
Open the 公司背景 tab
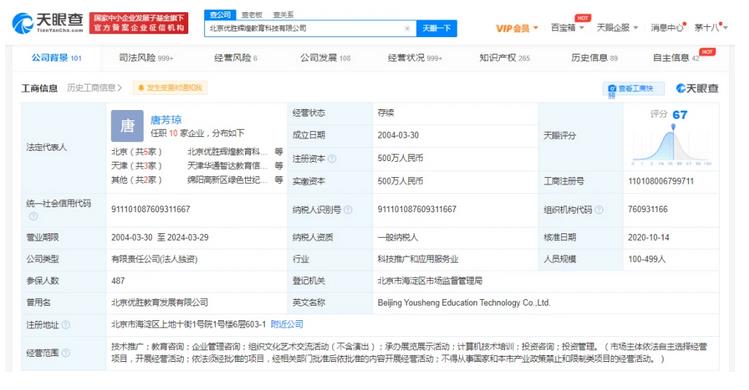coord(56,58)
